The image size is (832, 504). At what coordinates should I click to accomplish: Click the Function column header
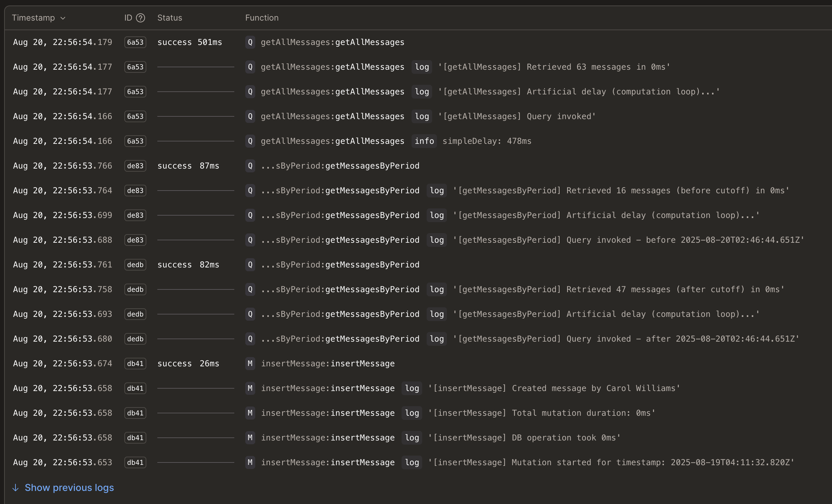point(262,18)
